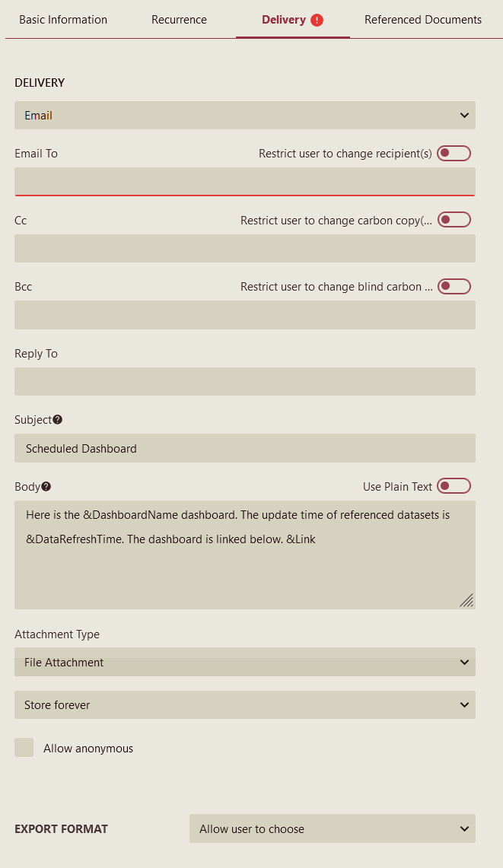Enable Restrict user to change carbon copy

pyautogui.click(x=454, y=220)
